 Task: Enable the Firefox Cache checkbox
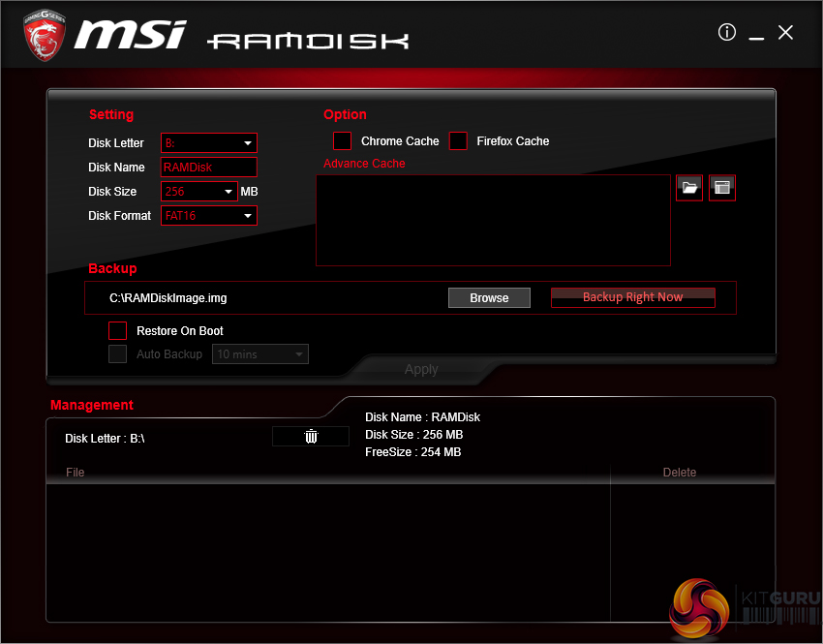(458, 140)
